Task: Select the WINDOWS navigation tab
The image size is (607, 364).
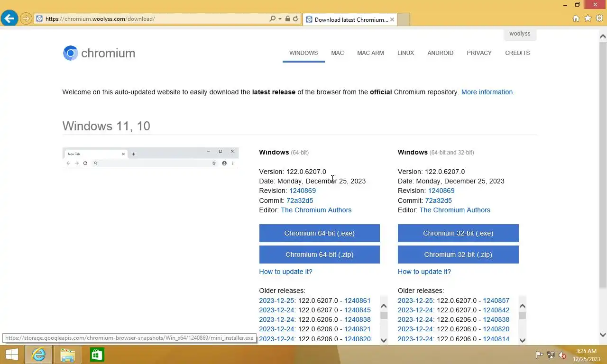Action: pyautogui.click(x=303, y=53)
